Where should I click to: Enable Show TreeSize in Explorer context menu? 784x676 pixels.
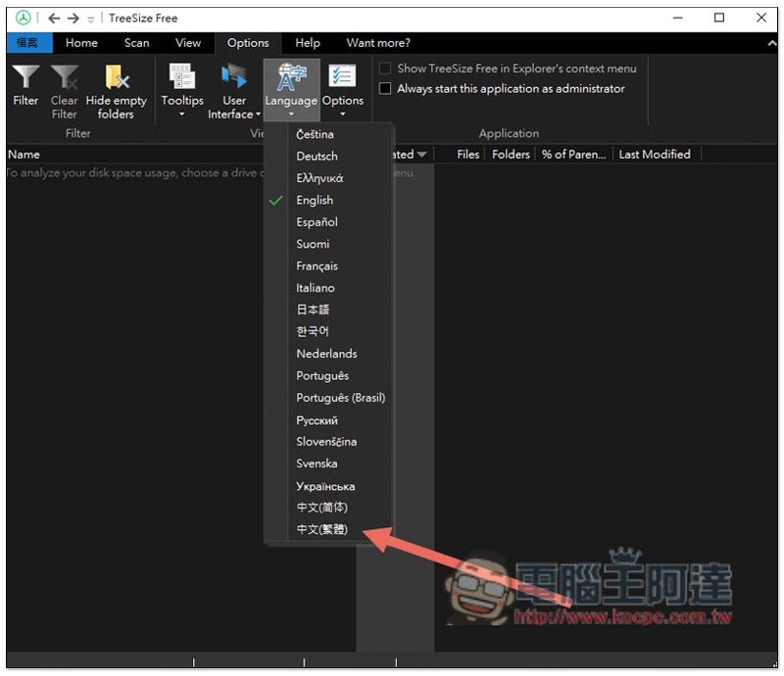tap(385, 69)
